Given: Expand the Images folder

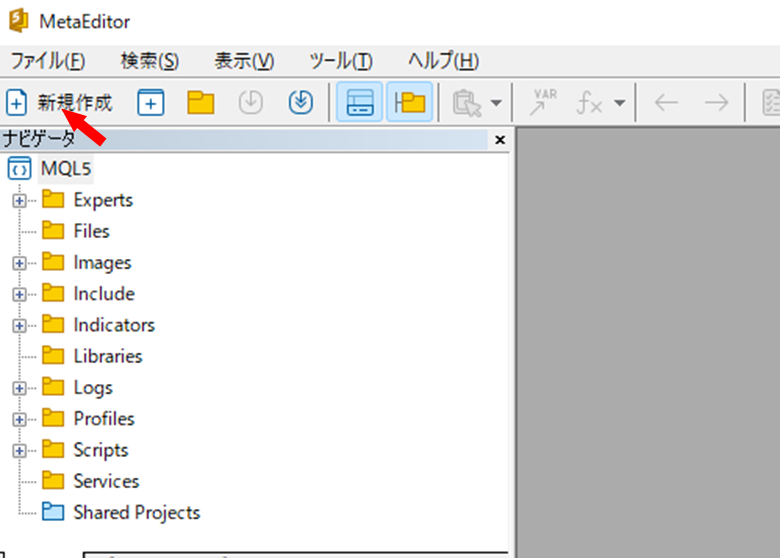Looking at the screenshot, I should click(x=19, y=263).
